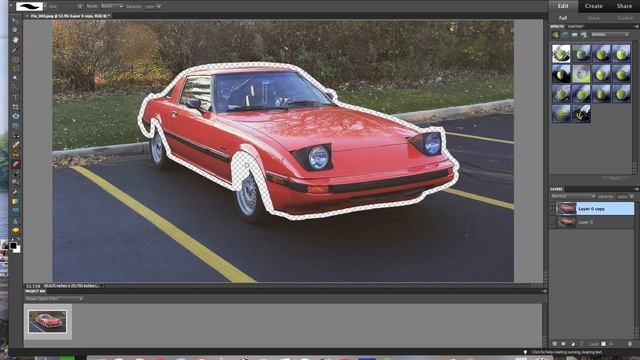Select the Type tool
Viewport: 640px width, 360px height.
pyautogui.click(x=16, y=97)
